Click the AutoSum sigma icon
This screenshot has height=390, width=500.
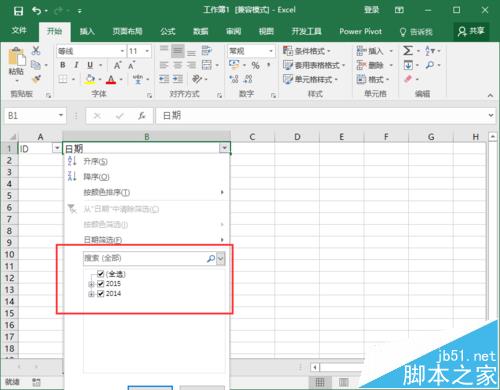(x=408, y=51)
